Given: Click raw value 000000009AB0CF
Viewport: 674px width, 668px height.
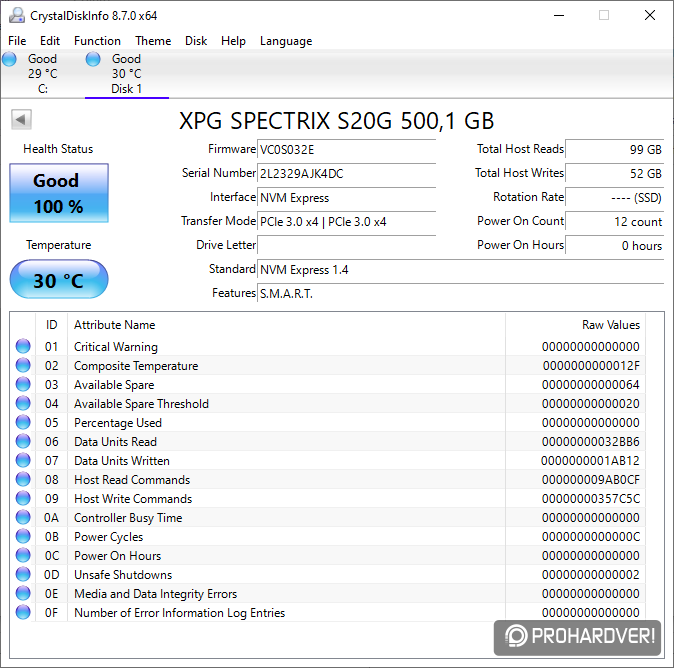Looking at the screenshot, I should 591,480.
